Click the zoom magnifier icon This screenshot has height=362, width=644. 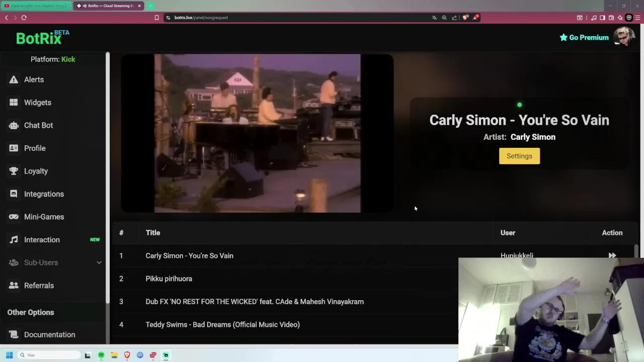click(x=444, y=18)
